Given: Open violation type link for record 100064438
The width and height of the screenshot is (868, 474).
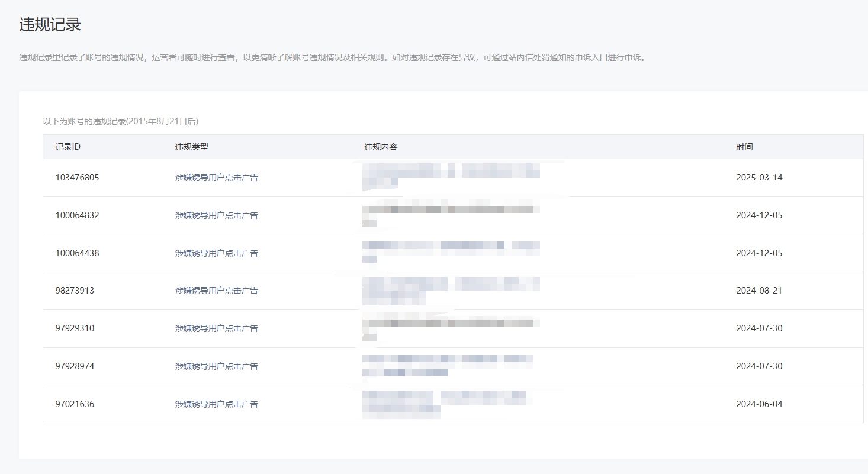Looking at the screenshot, I should click(216, 253).
